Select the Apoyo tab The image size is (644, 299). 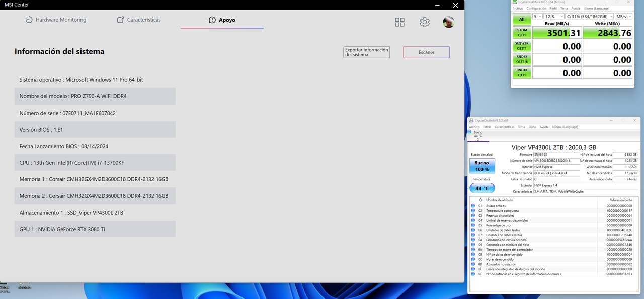click(222, 20)
